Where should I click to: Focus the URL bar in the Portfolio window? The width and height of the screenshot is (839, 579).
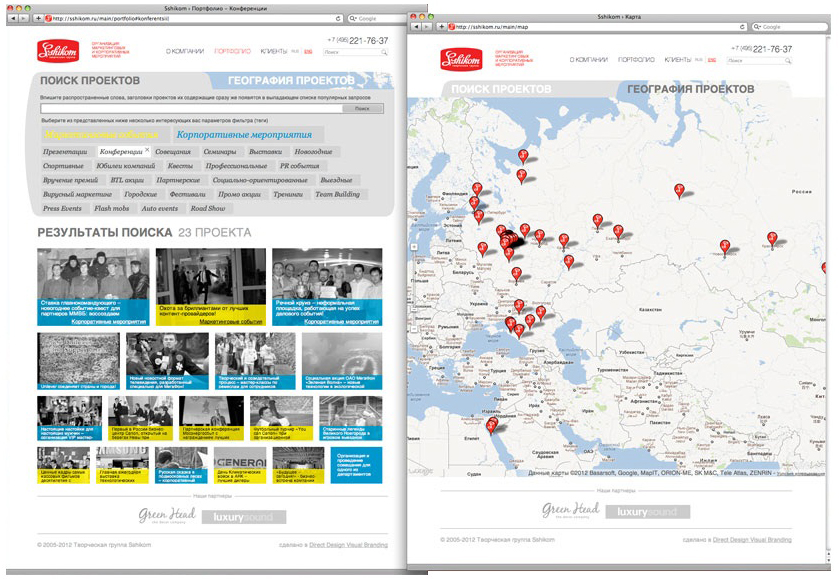point(193,19)
